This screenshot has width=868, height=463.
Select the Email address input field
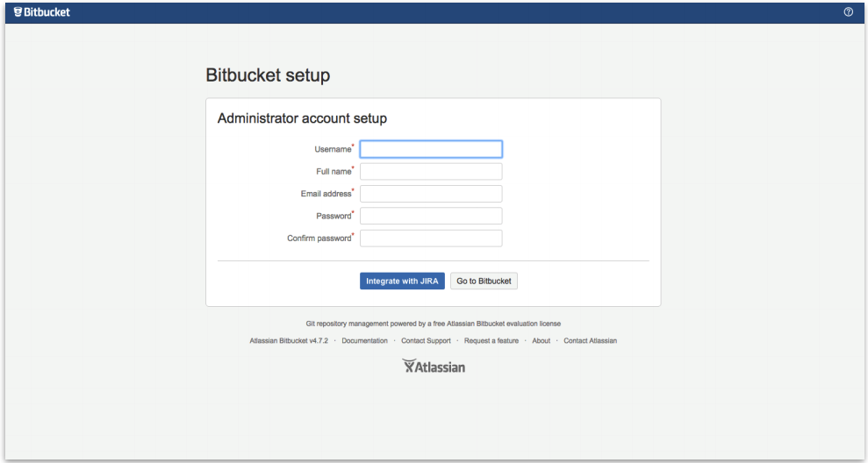coord(431,194)
